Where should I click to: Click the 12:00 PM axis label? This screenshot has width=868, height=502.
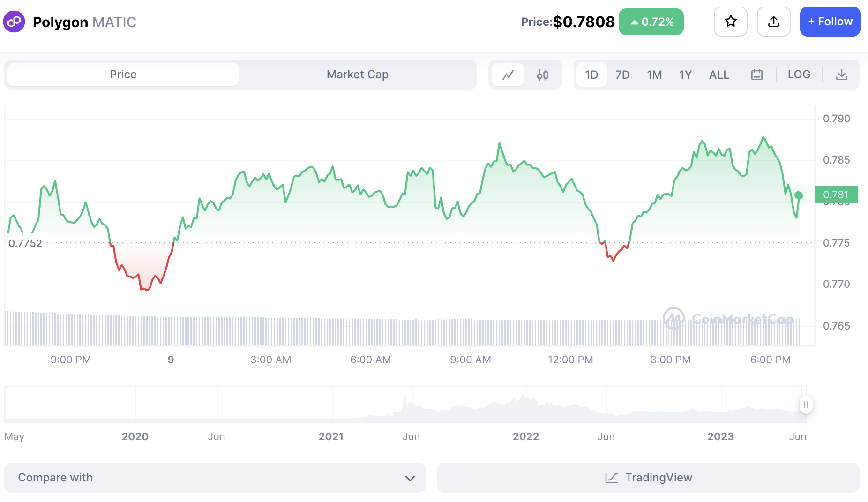tap(570, 360)
